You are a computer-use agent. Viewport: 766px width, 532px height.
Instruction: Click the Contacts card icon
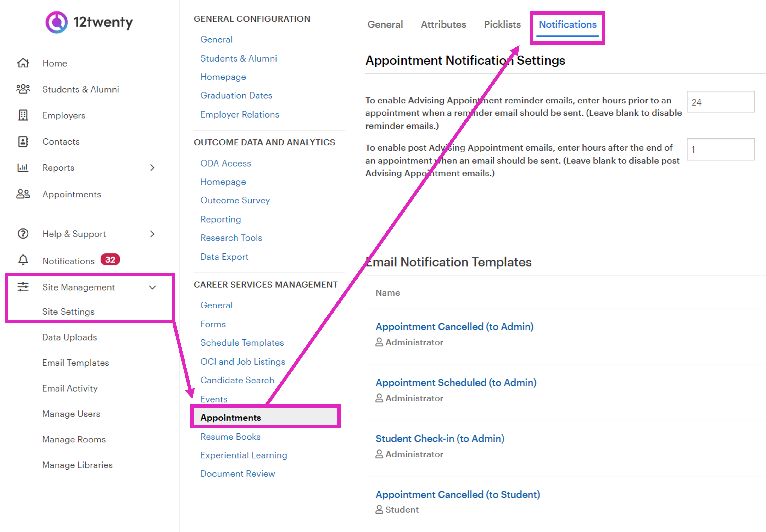23,141
